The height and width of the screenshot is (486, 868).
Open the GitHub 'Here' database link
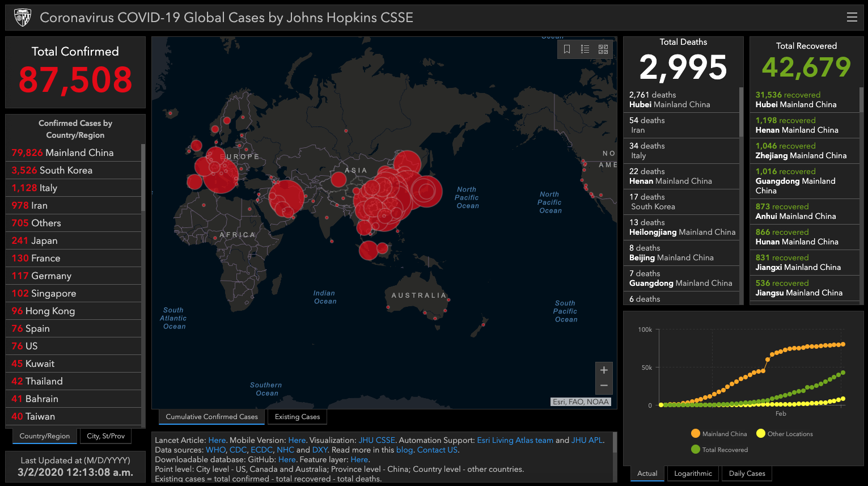coord(287,459)
